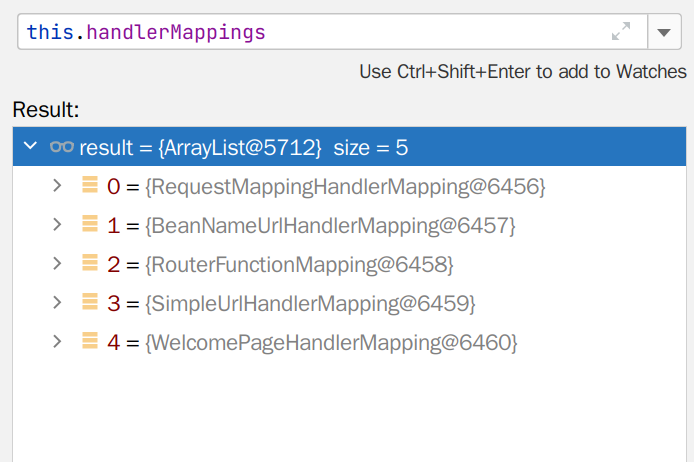Click the list icon of element 2
694x462 pixels.
coord(90,262)
